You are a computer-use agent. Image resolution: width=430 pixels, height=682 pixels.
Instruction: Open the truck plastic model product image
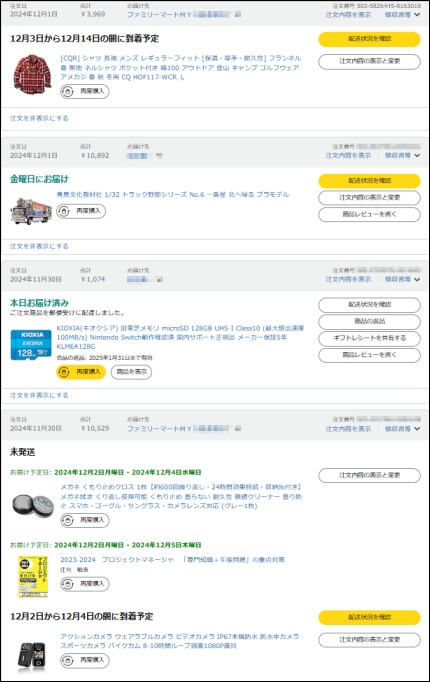pos(31,211)
